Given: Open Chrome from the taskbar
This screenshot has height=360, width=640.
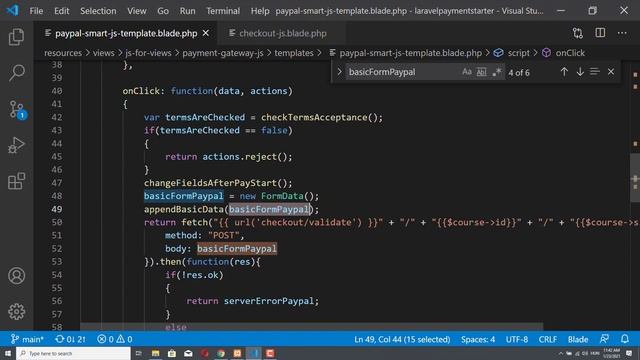Looking at the screenshot, I should coord(221,353).
